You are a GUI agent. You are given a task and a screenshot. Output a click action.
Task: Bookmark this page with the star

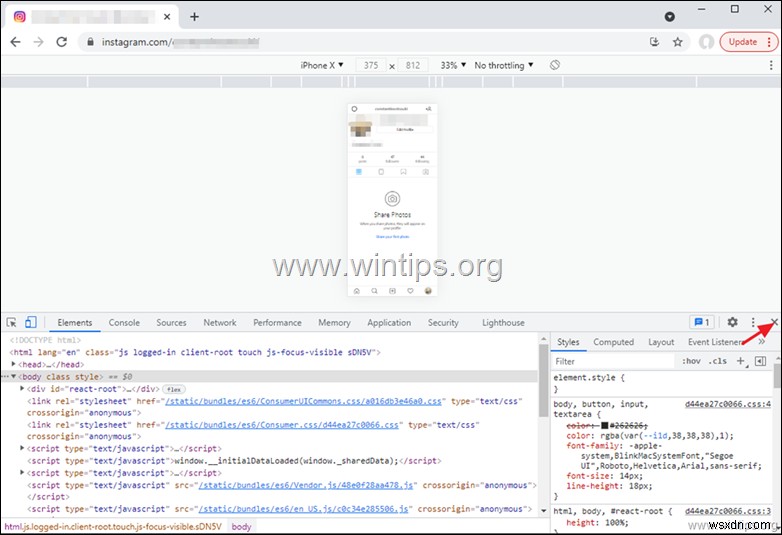677,42
